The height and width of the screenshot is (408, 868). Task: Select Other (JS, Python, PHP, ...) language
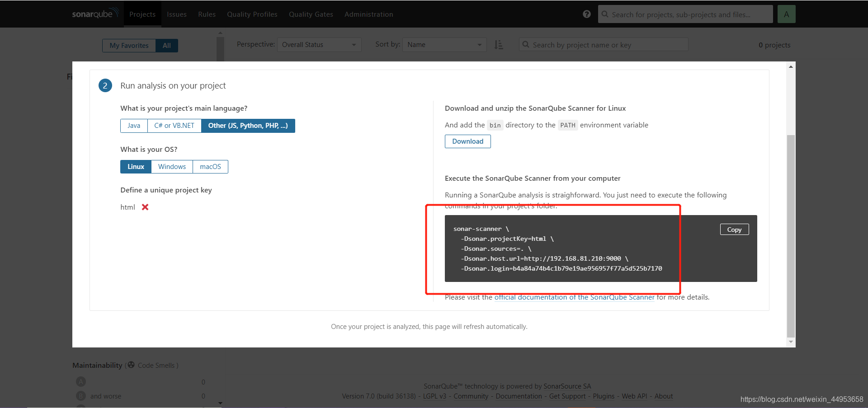tap(248, 126)
